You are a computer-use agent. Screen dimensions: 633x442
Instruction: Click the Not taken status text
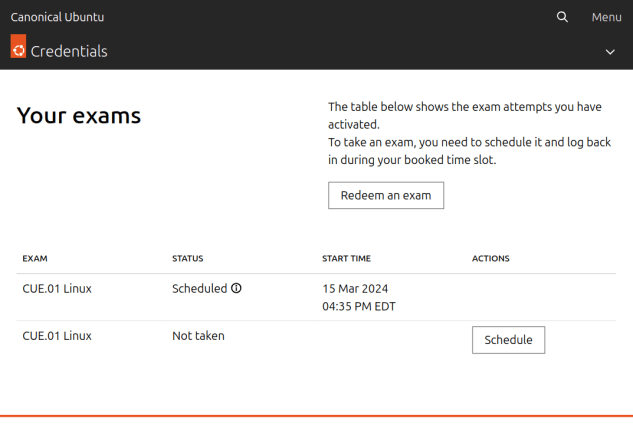point(198,336)
